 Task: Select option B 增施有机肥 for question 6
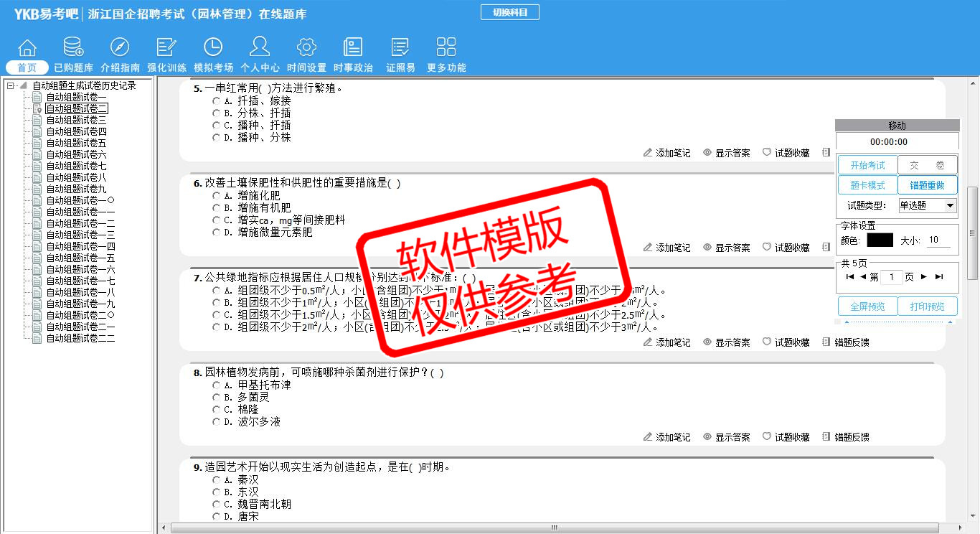click(216, 208)
